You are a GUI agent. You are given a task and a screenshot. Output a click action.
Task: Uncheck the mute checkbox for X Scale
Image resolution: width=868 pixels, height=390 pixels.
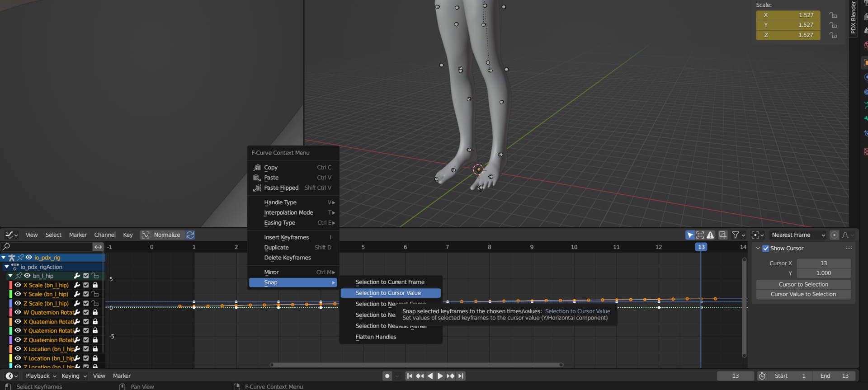(x=86, y=285)
